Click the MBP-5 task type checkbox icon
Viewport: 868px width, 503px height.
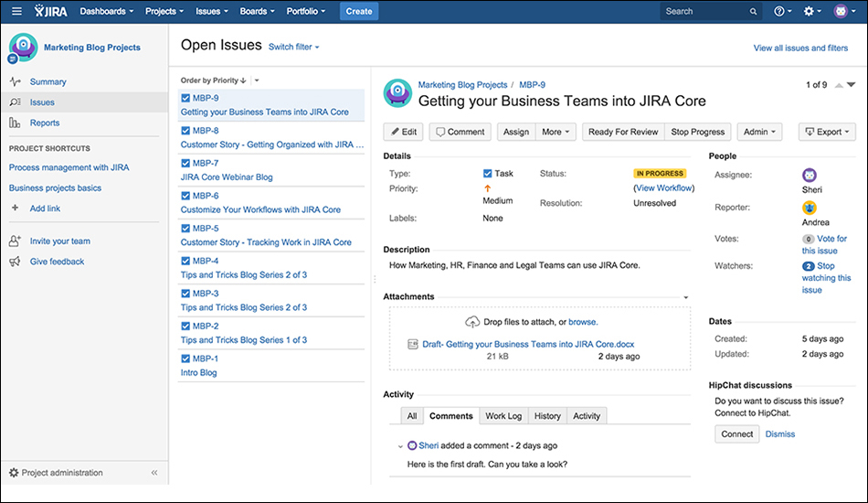click(x=185, y=229)
